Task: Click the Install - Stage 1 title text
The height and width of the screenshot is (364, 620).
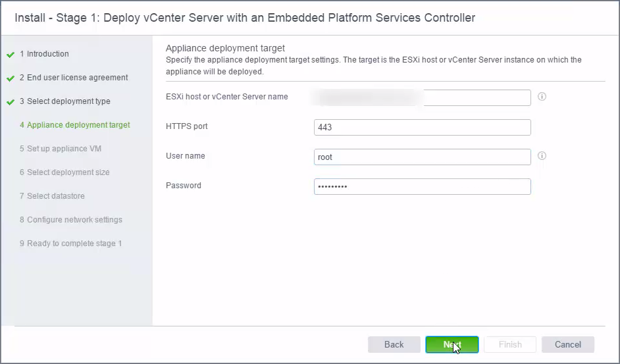Action: click(245, 18)
